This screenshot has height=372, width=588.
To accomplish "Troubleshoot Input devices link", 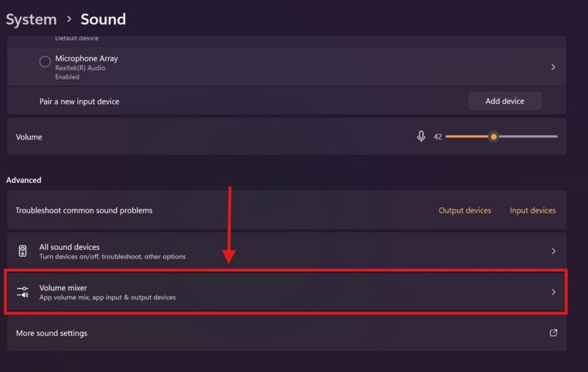I will point(533,210).
